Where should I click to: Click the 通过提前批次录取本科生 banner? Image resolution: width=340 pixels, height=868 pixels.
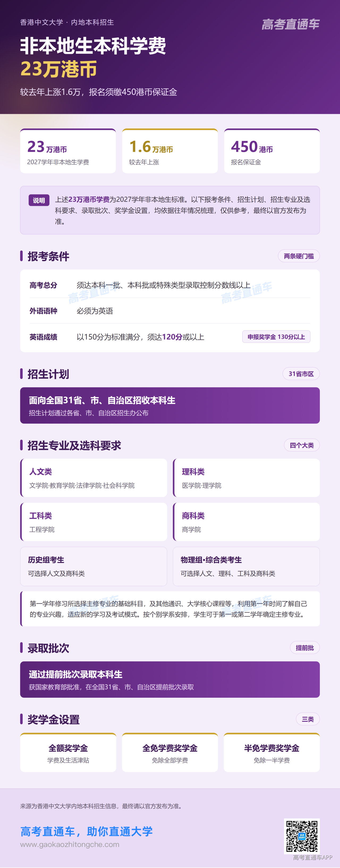170,679
